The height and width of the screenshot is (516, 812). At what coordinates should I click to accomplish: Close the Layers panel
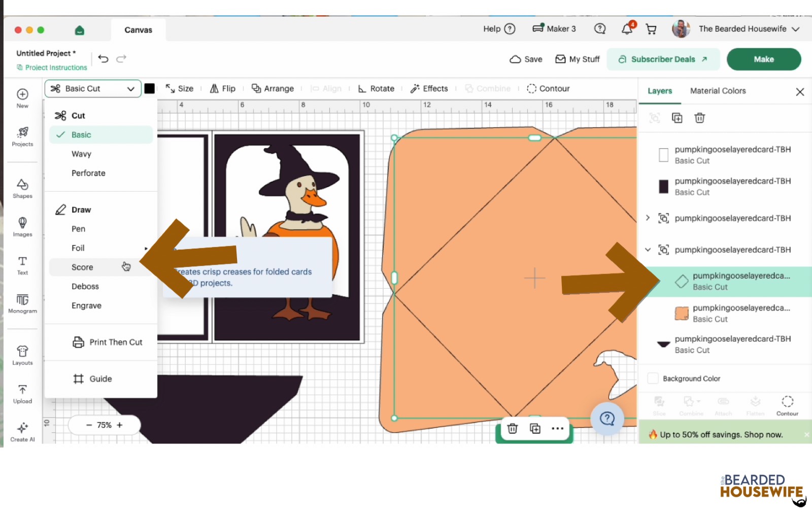pos(800,92)
